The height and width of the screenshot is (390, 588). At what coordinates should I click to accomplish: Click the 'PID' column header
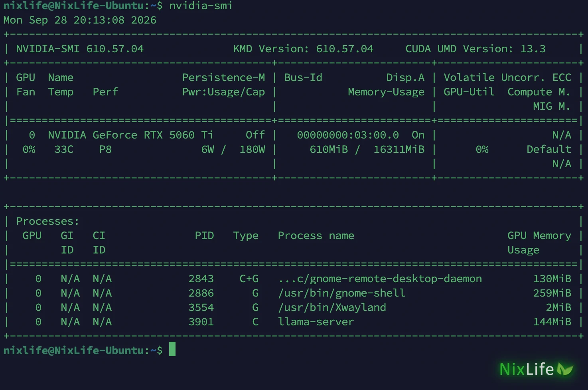[204, 236]
